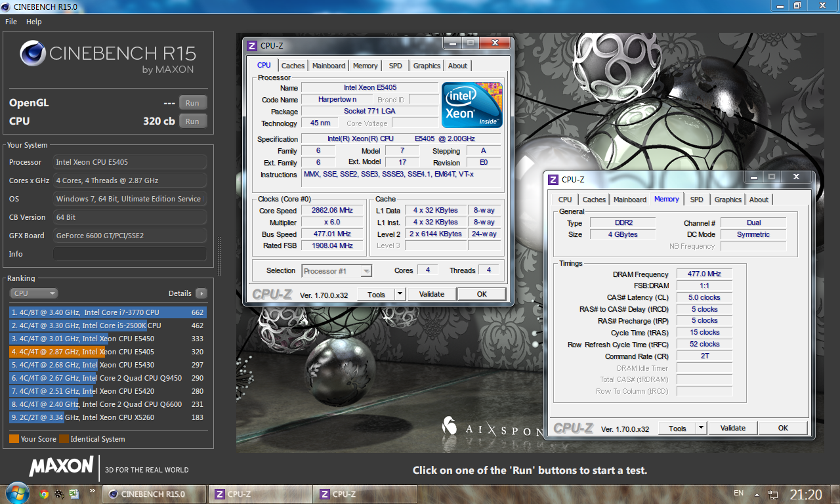Click the empty Info input field
This screenshot has height=504, width=840.
point(130,254)
